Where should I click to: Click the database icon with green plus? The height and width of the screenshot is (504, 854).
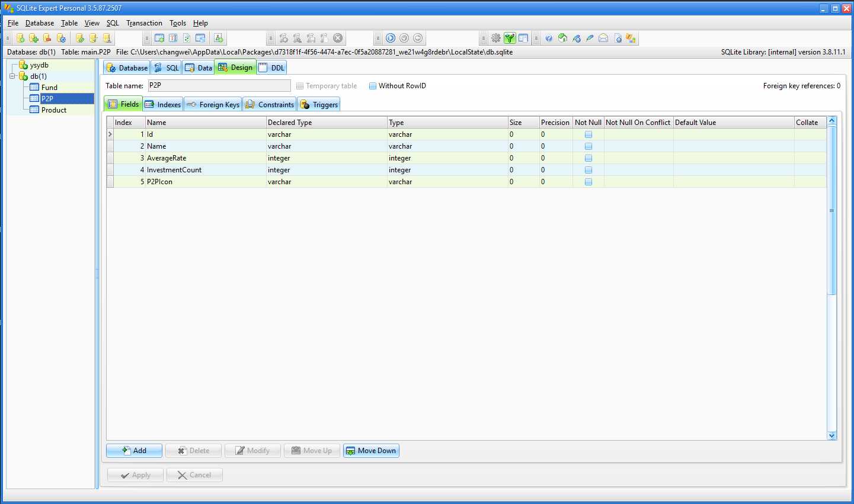34,38
